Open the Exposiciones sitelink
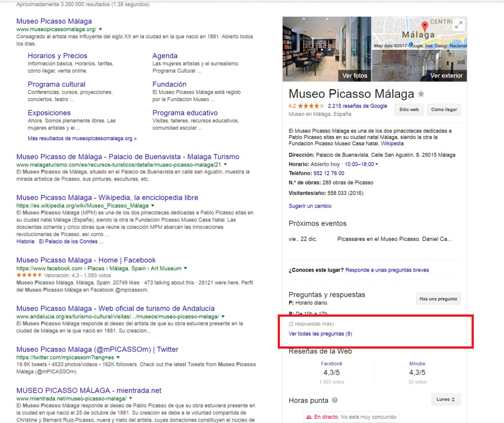The height and width of the screenshot is (423, 504). click(49, 113)
